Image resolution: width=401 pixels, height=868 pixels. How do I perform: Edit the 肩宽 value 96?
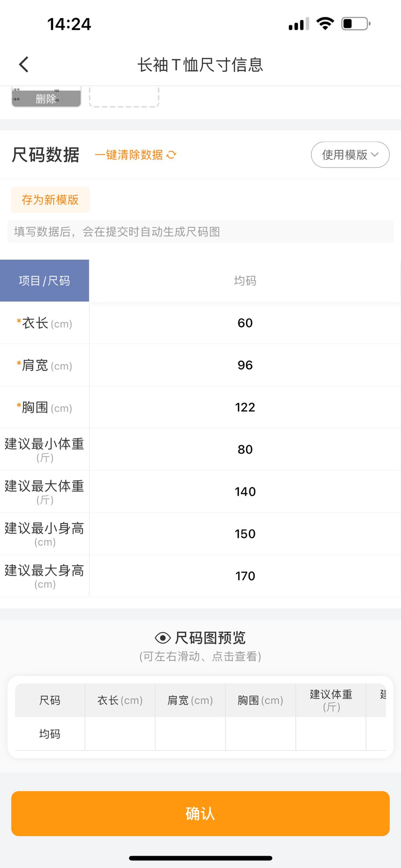point(245,365)
